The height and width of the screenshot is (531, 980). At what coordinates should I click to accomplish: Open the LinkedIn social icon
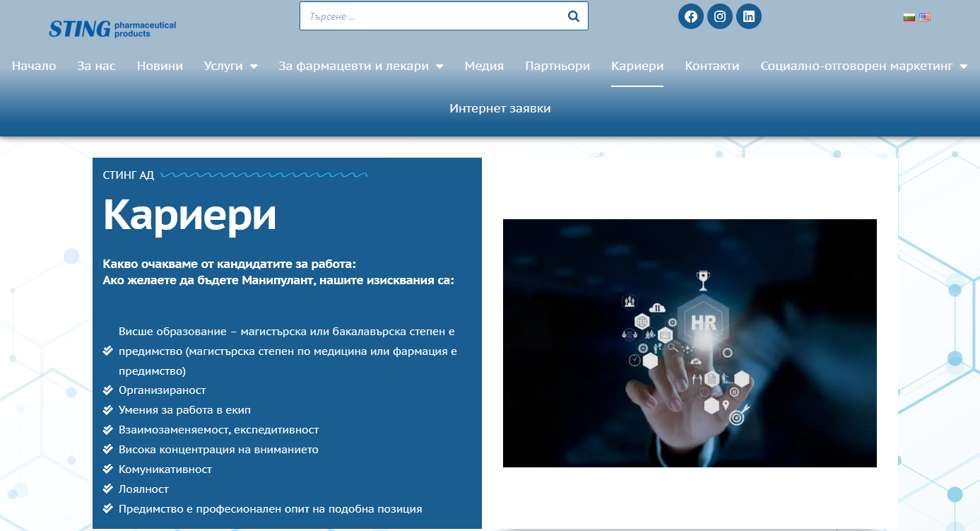click(x=748, y=16)
